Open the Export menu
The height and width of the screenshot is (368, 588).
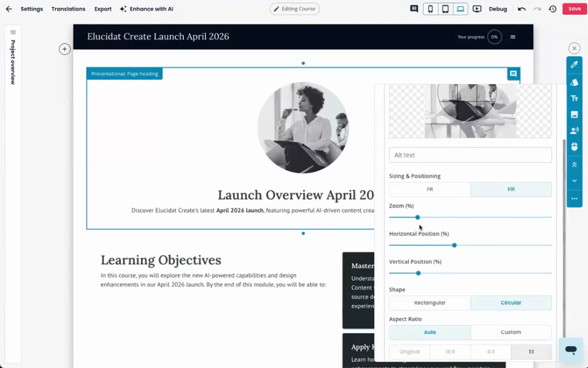(103, 9)
